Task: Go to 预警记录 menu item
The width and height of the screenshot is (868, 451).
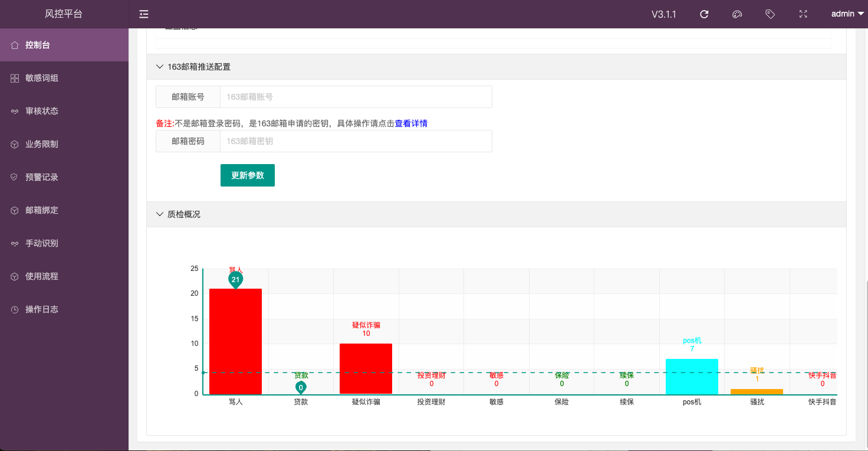Action: (x=42, y=177)
